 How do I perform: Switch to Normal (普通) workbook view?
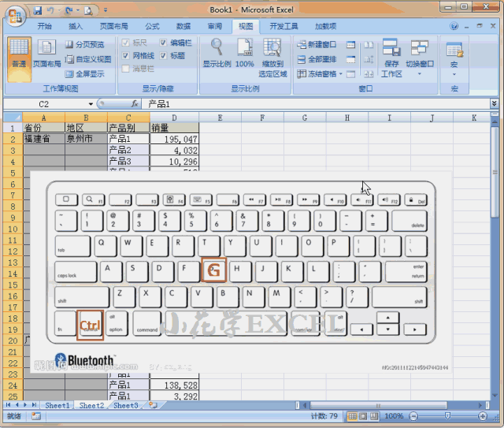click(19, 59)
